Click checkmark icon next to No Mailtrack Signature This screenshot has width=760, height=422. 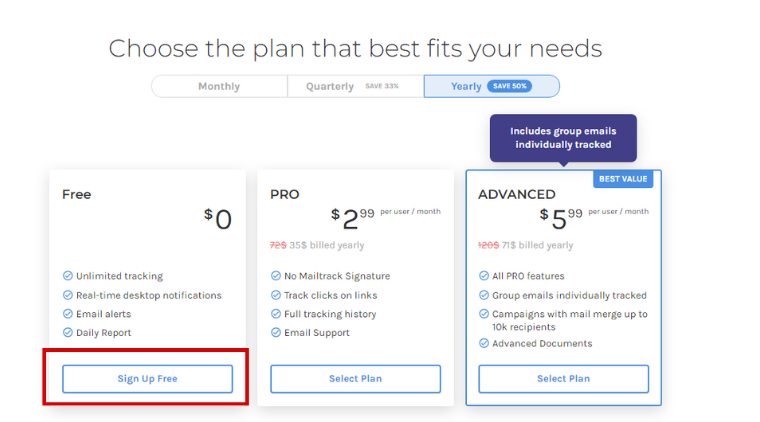pyautogui.click(x=276, y=276)
